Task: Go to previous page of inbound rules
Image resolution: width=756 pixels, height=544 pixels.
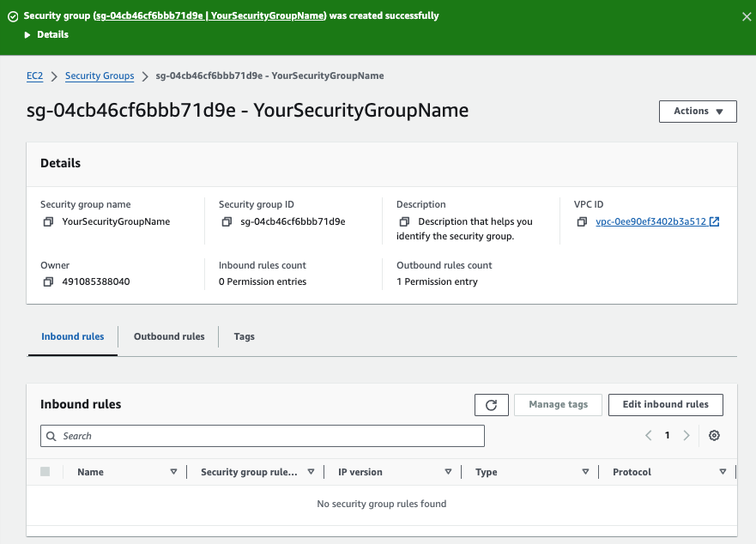Action: (x=649, y=436)
